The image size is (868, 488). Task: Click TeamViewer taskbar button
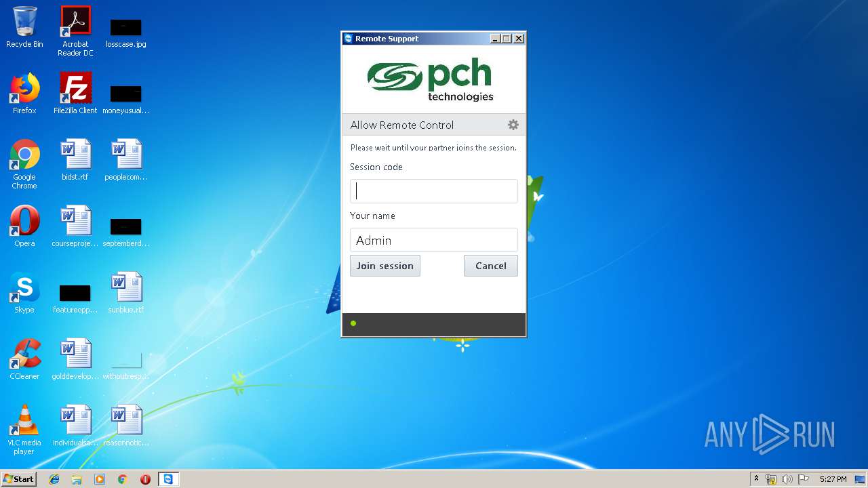167,479
